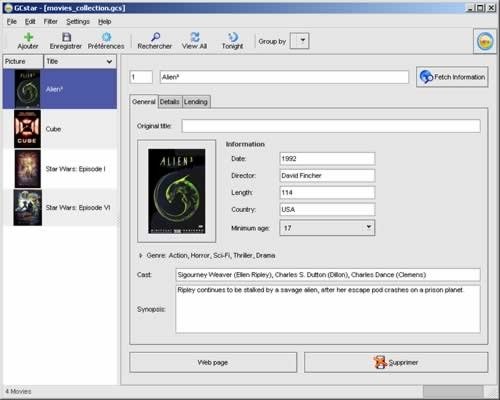Open the Help menu
Image resolution: width=500 pixels, height=400 pixels.
tap(105, 22)
